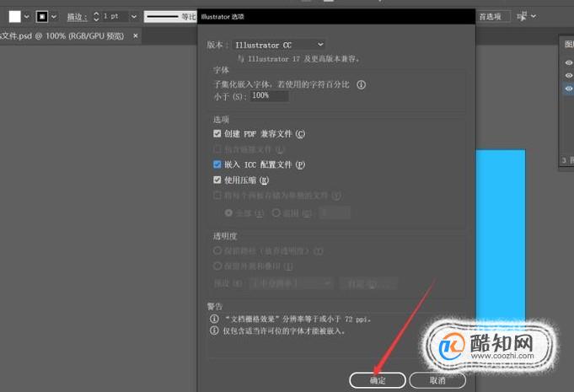Open the stroke swatch dropdown arrow
Viewport: 574px width, 392px height.
point(54,17)
